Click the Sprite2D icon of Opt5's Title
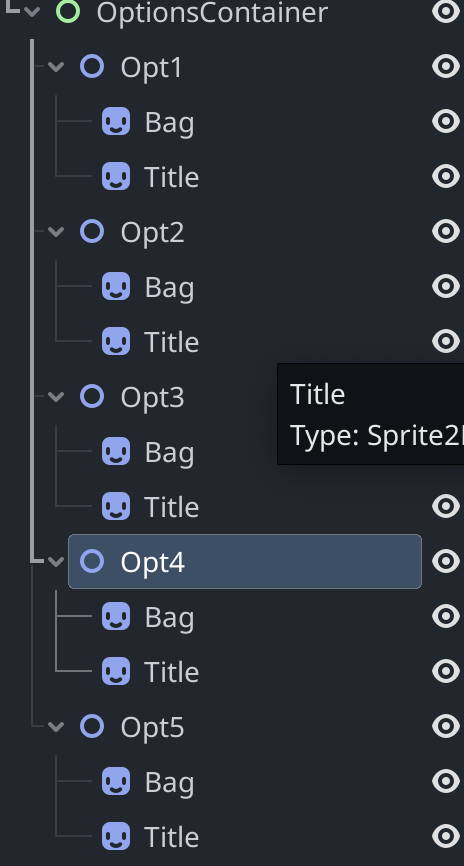Viewport: 464px width, 866px height. click(116, 836)
